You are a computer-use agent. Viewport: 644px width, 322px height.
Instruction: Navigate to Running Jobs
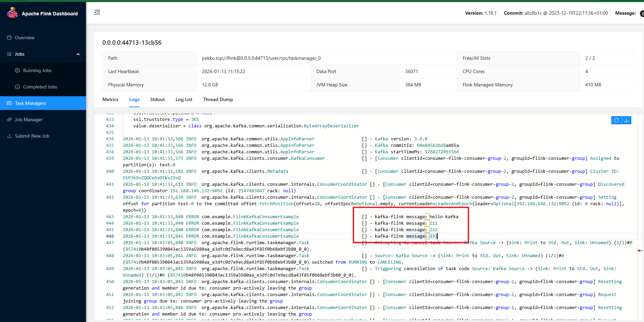point(37,70)
